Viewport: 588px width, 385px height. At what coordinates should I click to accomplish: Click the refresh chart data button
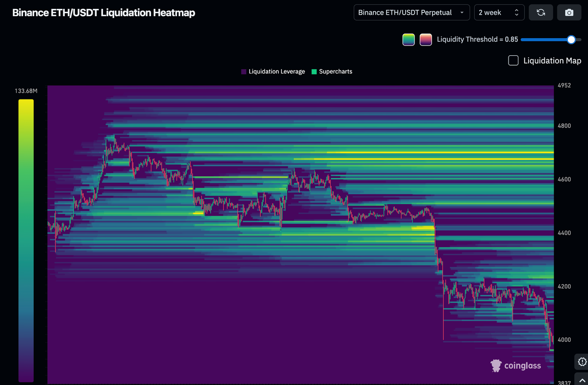point(541,12)
